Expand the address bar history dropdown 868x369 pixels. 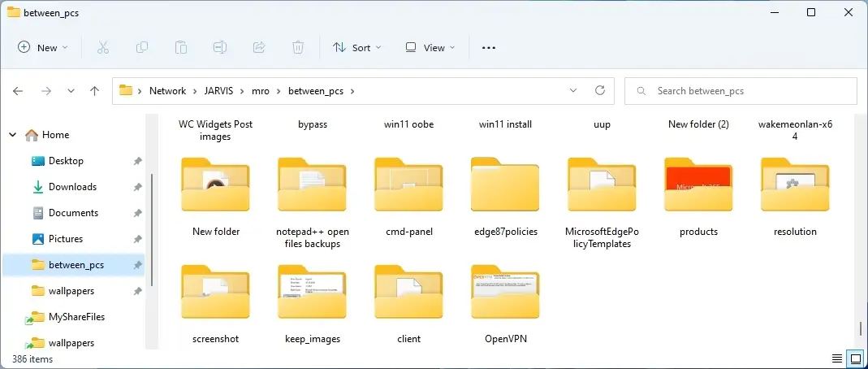574,91
